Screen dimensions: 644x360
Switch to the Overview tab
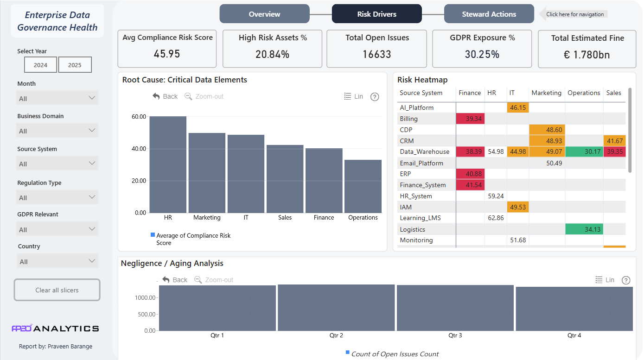(x=264, y=14)
